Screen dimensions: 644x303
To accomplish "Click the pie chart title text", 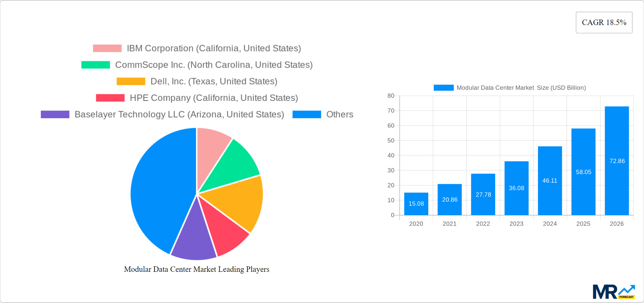I will pyautogui.click(x=197, y=269).
